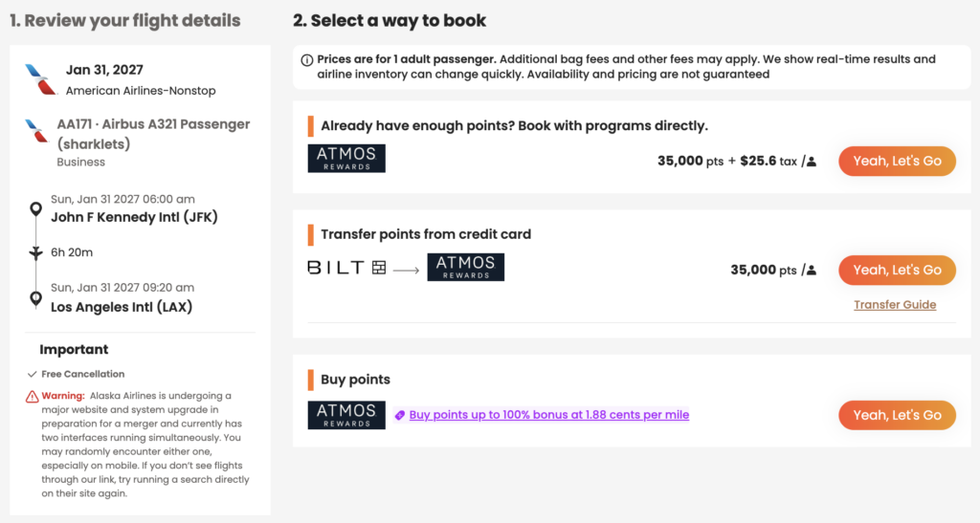Click the Atmos Rewards logo after the Bilt arrow

pyautogui.click(x=466, y=267)
